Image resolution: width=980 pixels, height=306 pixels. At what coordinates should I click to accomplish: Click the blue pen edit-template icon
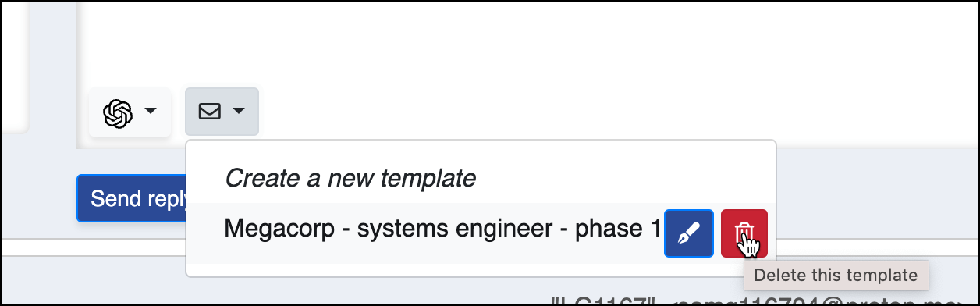tap(689, 233)
